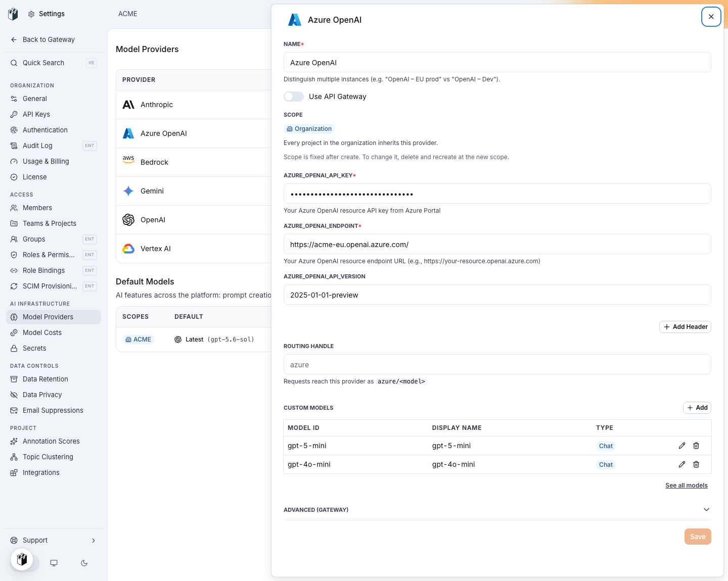Open Annotation Scores
This screenshot has height=581, width=728.
53,441
